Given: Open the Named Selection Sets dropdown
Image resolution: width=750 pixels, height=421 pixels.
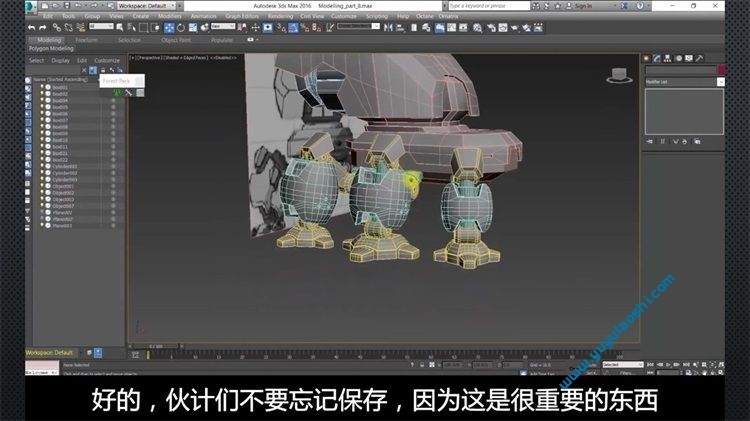Looking at the screenshot, I should (x=358, y=26).
